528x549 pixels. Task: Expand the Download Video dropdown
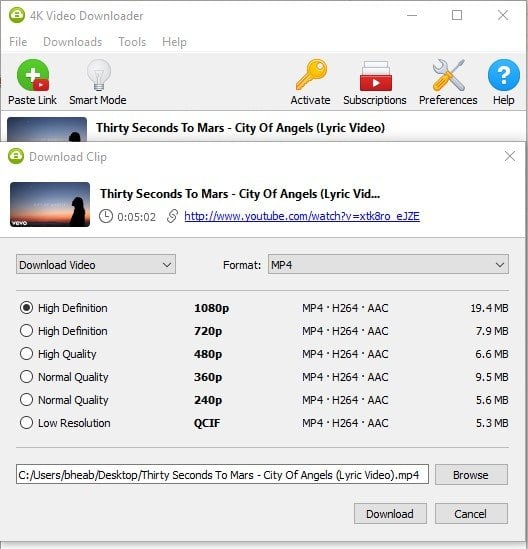[x=96, y=264]
